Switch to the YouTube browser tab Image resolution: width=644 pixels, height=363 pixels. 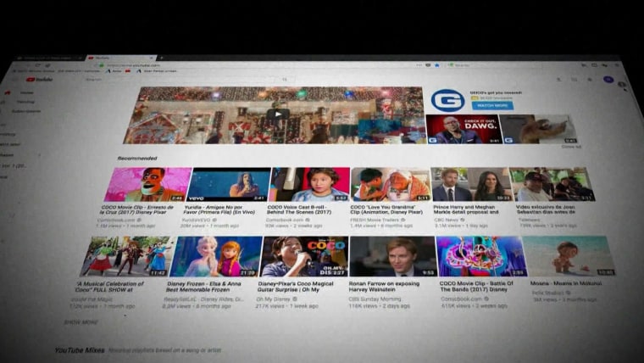[x=119, y=58]
